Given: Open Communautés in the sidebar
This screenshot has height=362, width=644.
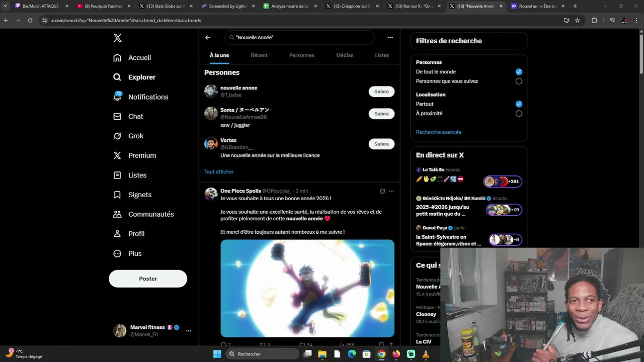Looking at the screenshot, I should tap(143, 214).
